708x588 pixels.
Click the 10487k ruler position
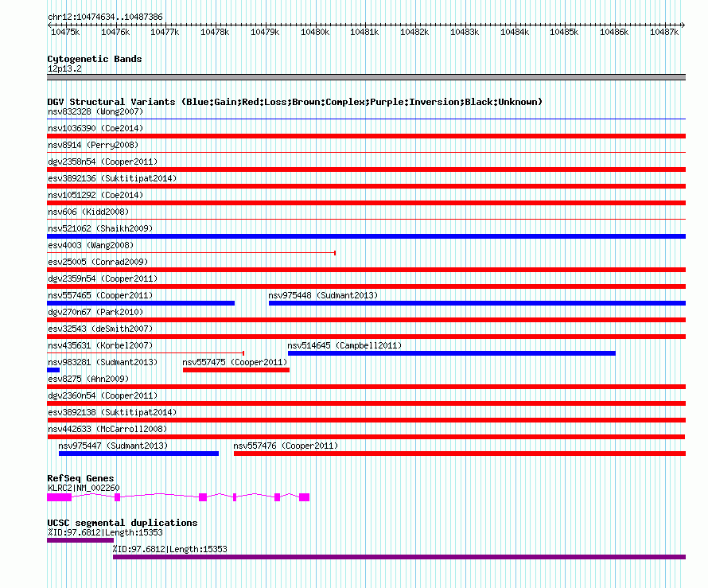coord(663,32)
